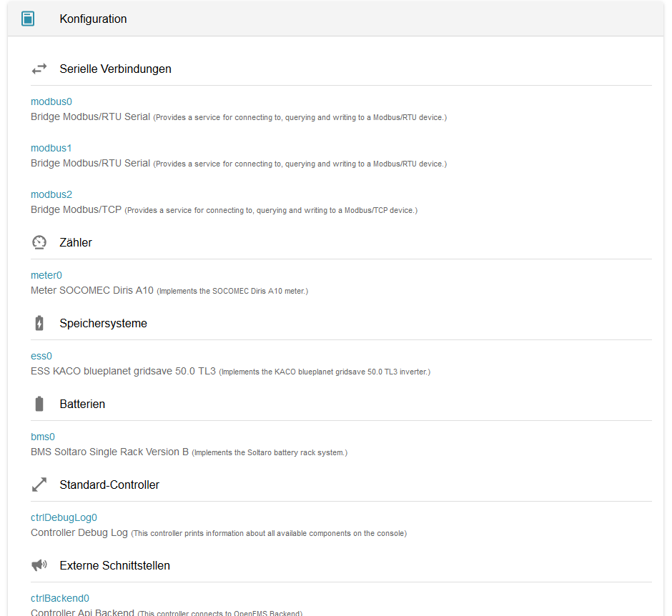The image size is (672, 616).
Task: Open the modbus1 component link
Action: [51, 148]
